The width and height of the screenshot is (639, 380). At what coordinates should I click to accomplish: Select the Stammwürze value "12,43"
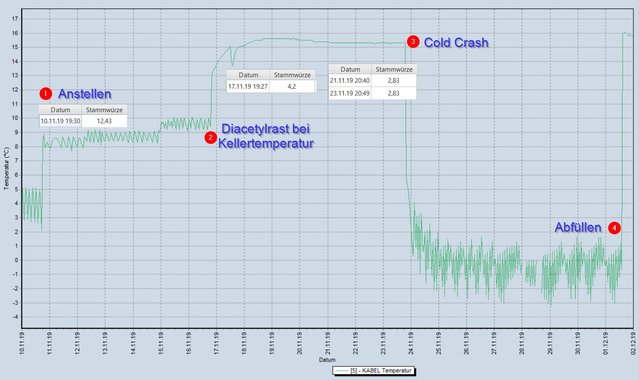[104, 121]
